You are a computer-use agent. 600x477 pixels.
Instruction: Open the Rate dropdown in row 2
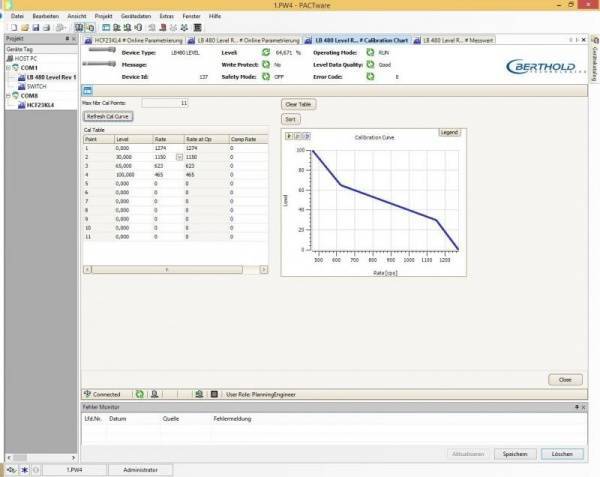pyautogui.click(x=180, y=157)
